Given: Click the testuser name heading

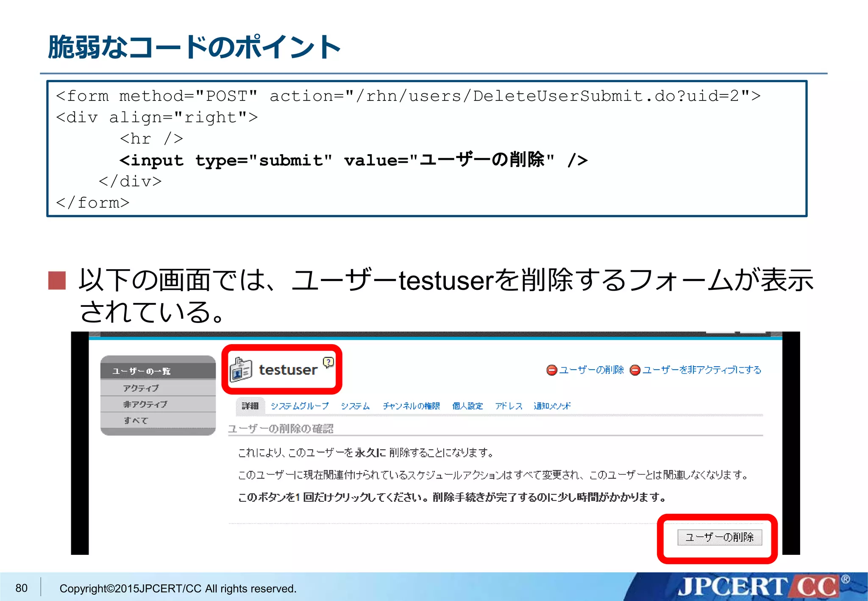Looking at the screenshot, I should pyautogui.click(x=288, y=370).
